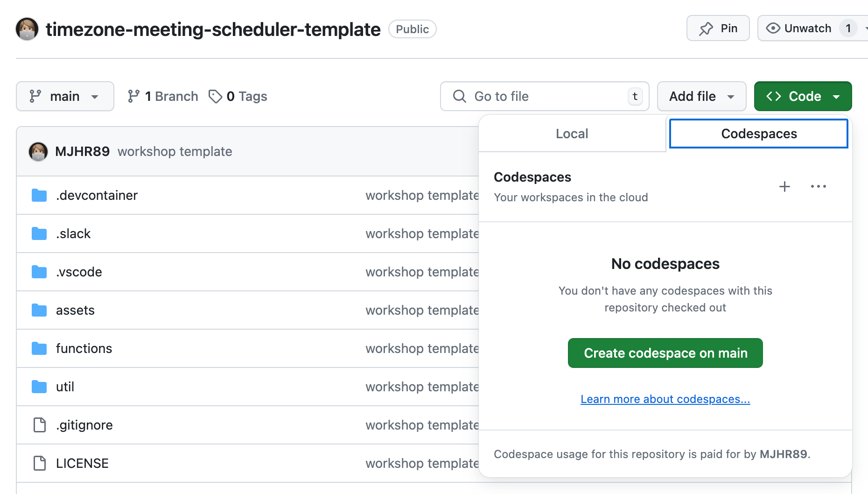Image resolution: width=868 pixels, height=494 pixels.
Task: Select the Codespaces tab
Action: tap(758, 134)
